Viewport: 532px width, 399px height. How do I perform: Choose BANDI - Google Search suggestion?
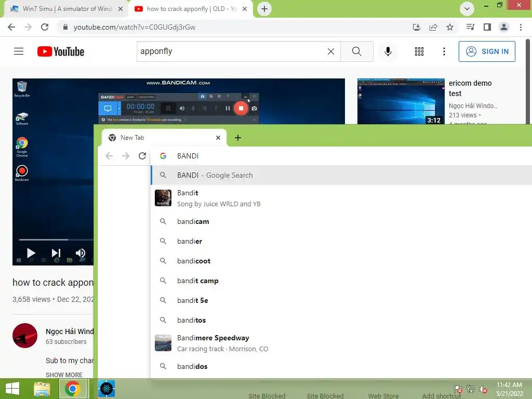(x=341, y=175)
